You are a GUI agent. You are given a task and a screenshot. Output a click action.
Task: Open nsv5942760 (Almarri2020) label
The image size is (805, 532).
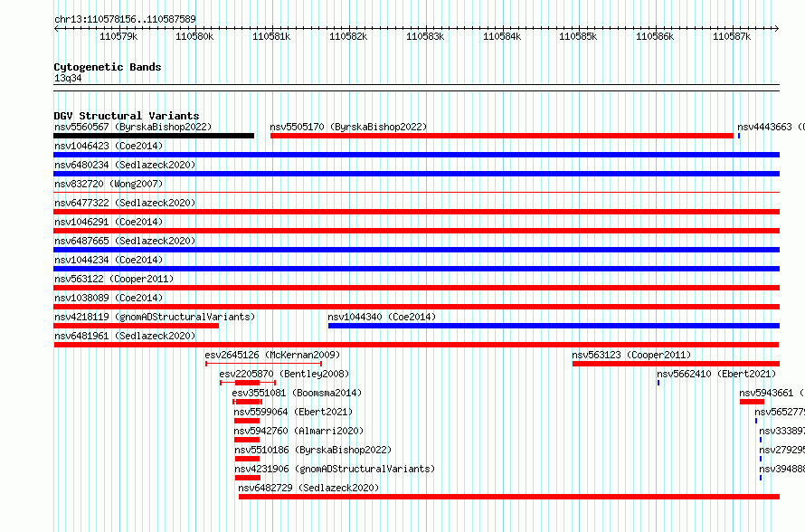tap(298, 431)
